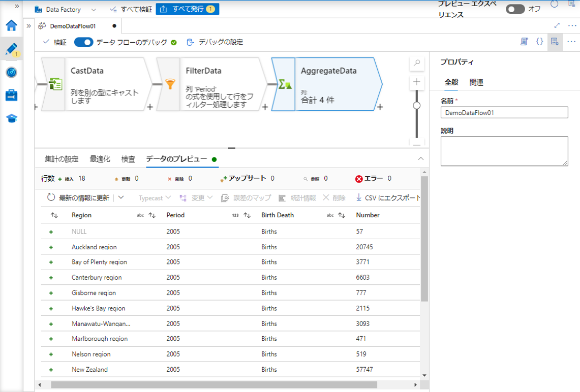This screenshot has height=392, width=580.
Task: Select the Author pencil icon in sidebar
Action: pyautogui.click(x=11, y=49)
